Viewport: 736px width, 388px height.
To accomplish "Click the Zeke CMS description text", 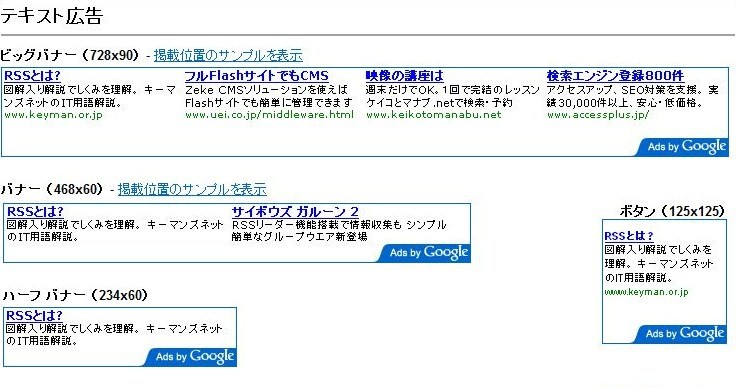I will click(x=269, y=96).
